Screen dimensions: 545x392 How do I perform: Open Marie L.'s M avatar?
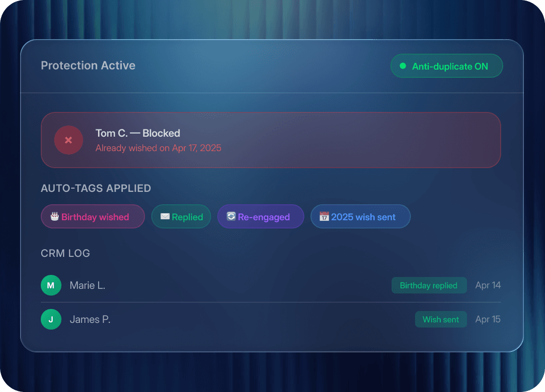click(51, 285)
